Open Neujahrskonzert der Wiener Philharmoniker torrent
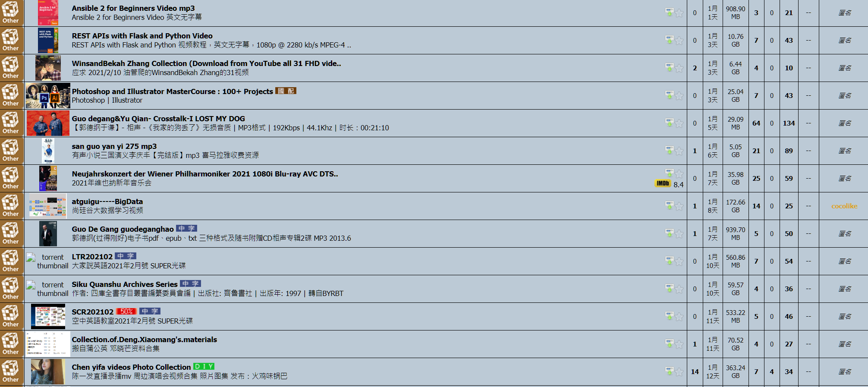868x387 pixels. click(205, 174)
